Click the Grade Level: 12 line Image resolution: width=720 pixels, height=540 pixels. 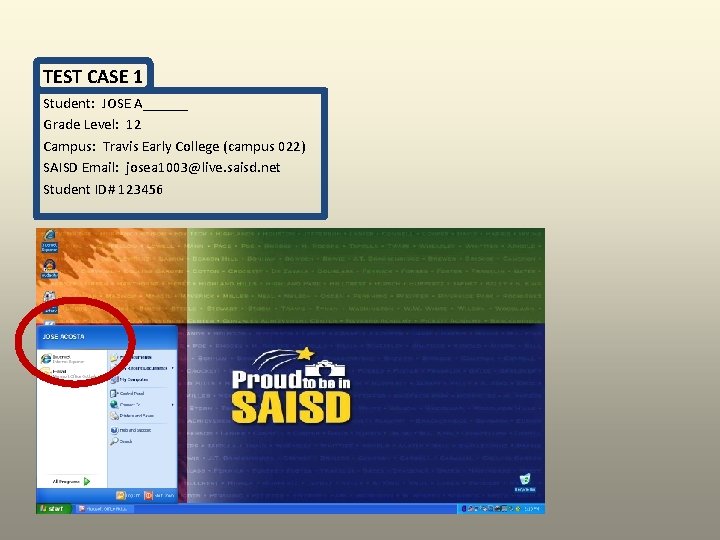click(92, 124)
